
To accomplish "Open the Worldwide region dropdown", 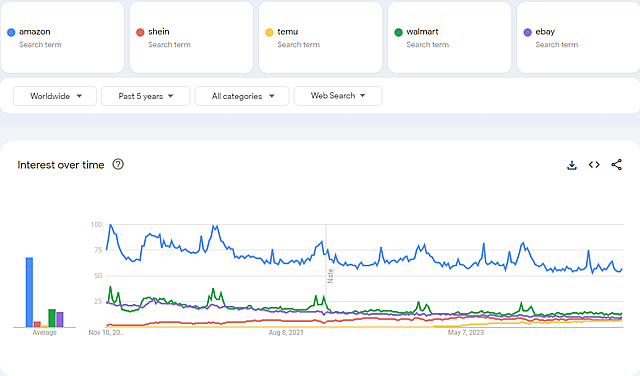I will pyautogui.click(x=55, y=96).
